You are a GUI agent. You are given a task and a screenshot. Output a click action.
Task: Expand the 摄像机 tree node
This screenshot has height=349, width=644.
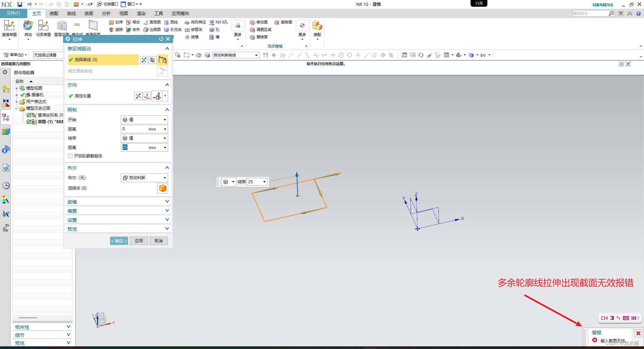[x=16, y=95]
